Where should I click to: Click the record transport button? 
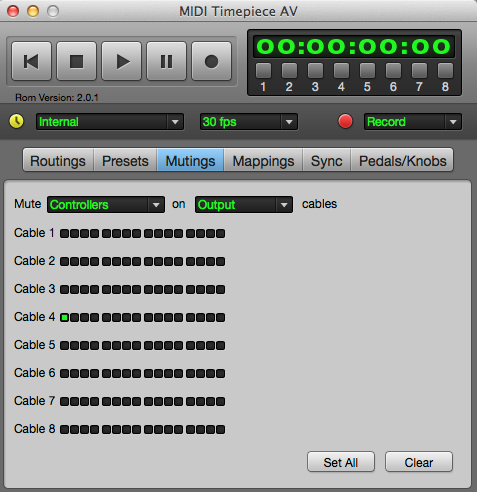click(211, 61)
